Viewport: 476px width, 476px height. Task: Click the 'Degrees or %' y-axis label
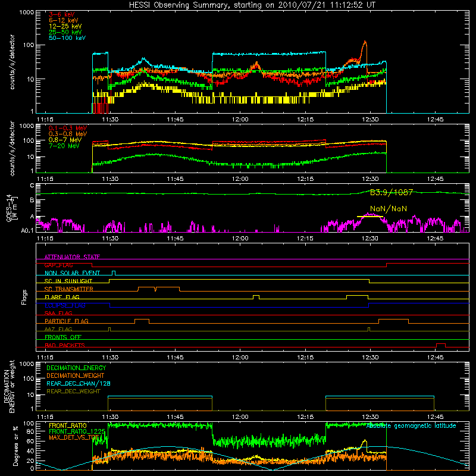tap(15, 446)
